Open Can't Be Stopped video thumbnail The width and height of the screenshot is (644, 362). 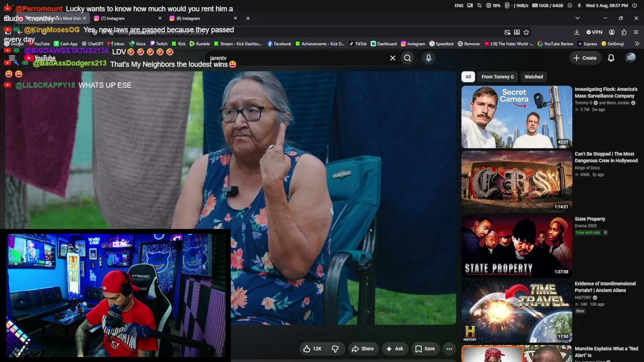(x=517, y=182)
